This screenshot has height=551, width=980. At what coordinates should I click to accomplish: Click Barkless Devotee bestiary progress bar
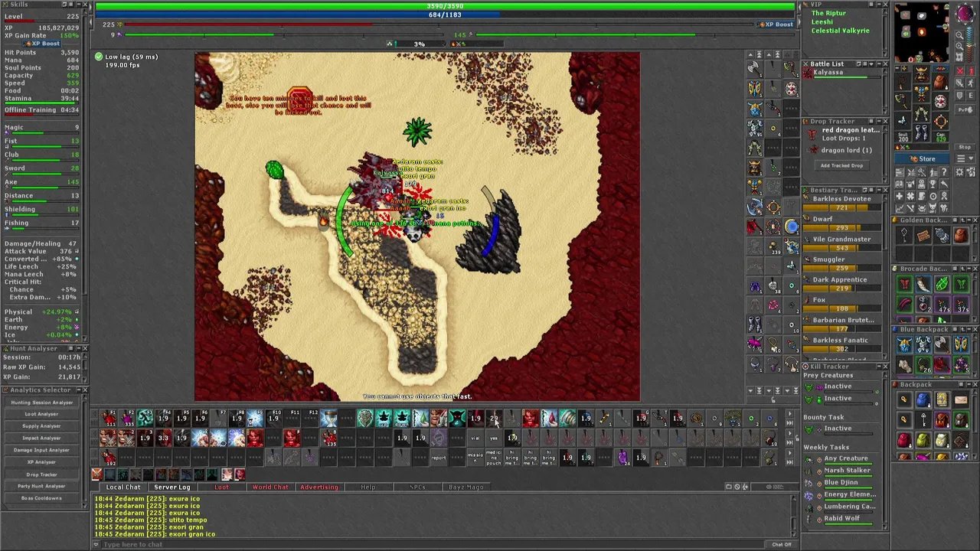tap(842, 208)
